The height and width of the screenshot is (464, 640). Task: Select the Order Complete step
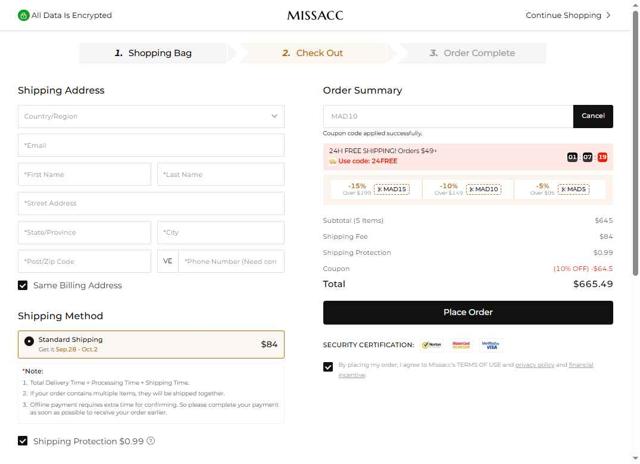click(x=472, y=53)
